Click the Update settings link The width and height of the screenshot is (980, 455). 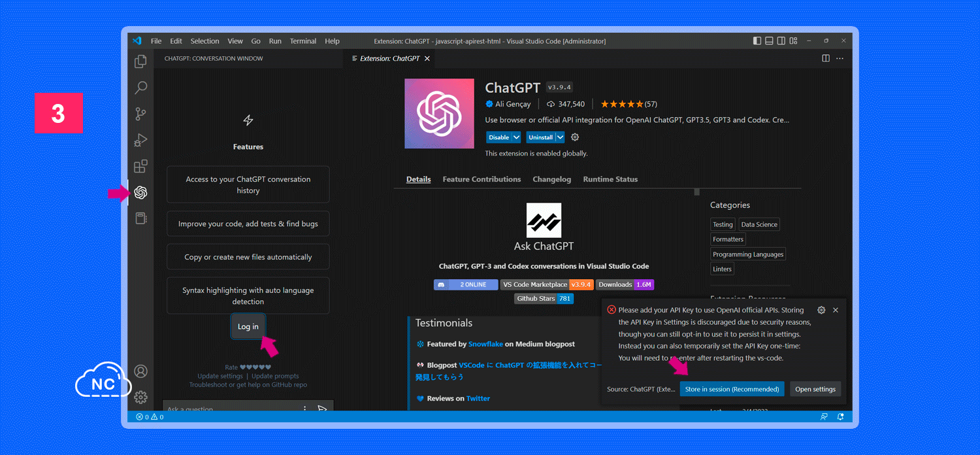tap(220, 376)
